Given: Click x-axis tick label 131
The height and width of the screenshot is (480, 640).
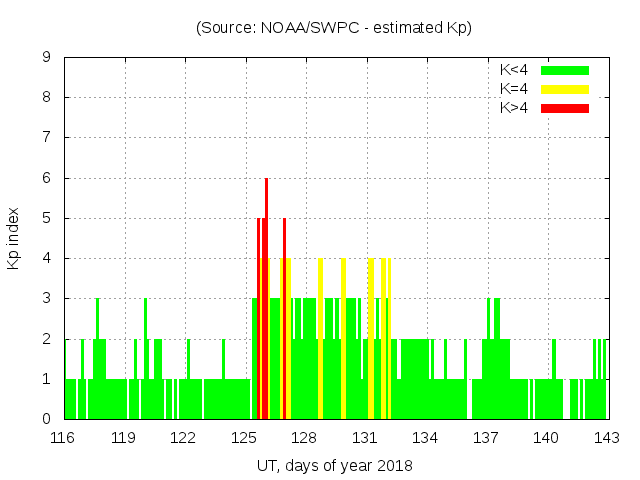Looking at the screenshot, I should tap(365, 438).
